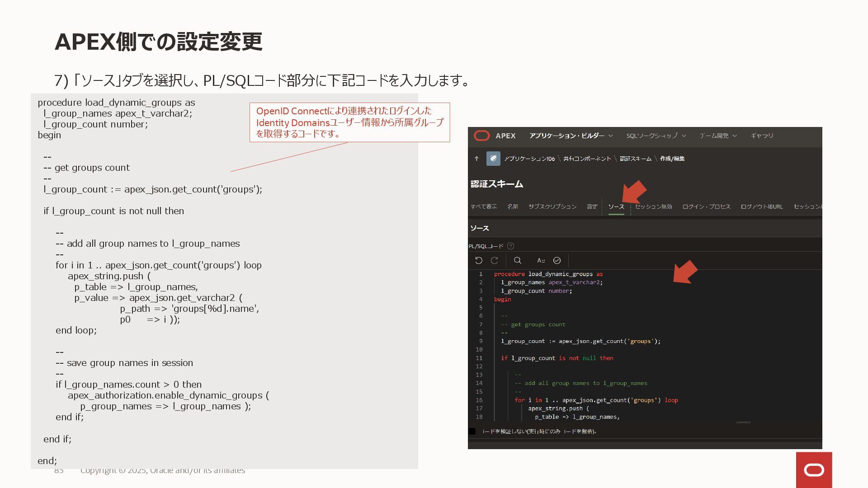The height and width of the screenshot is (488, 868).
Task: Validate code with the checkmark icon
Action: point(557,260)
